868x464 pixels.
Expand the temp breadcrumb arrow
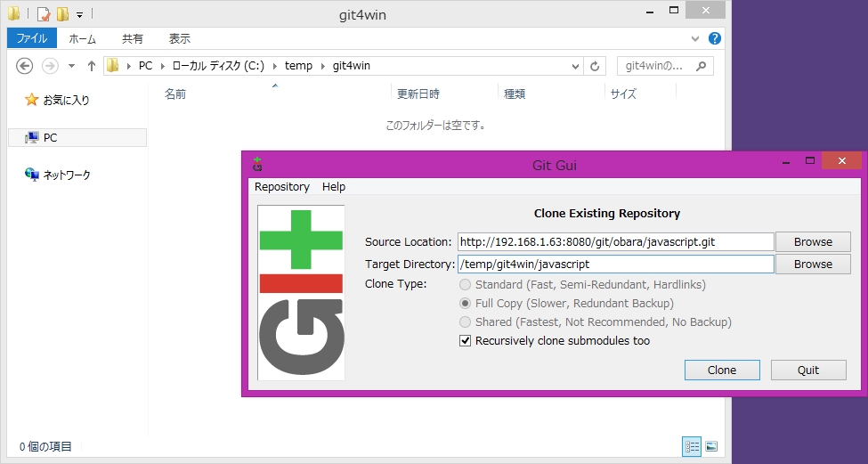(x=323, y=66)
